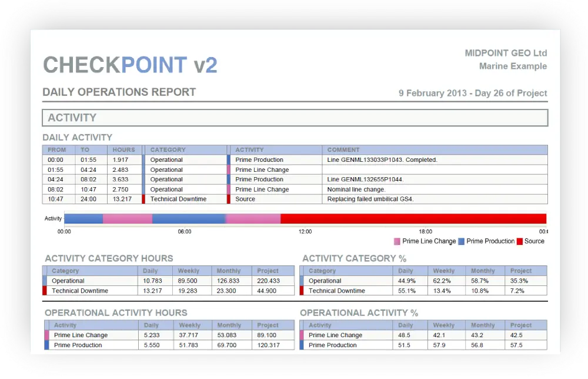
Task: Click the ACTIVITY section header box
Action: point(295,118)
